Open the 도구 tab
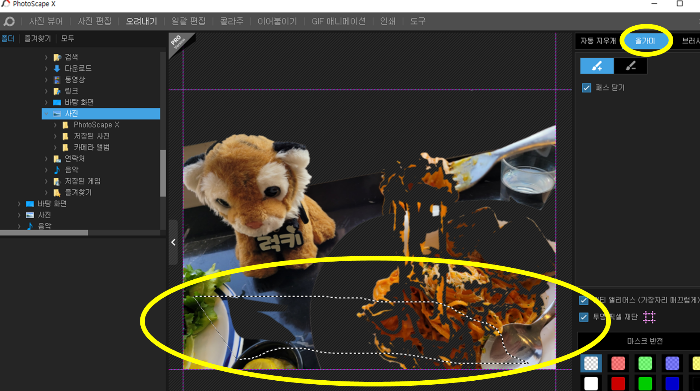Image resolution: width=700 pixels, height=391 pixels. (x=418, y=21)
